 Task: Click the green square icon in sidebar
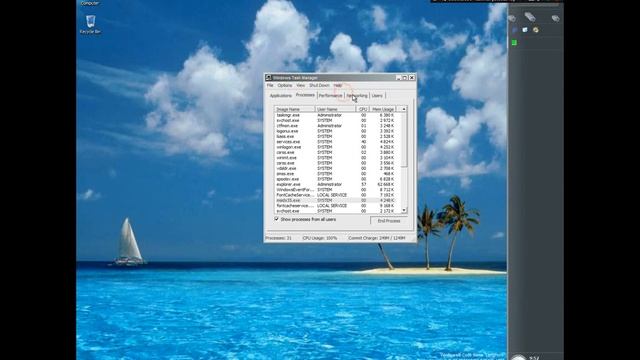pos(514,42)
